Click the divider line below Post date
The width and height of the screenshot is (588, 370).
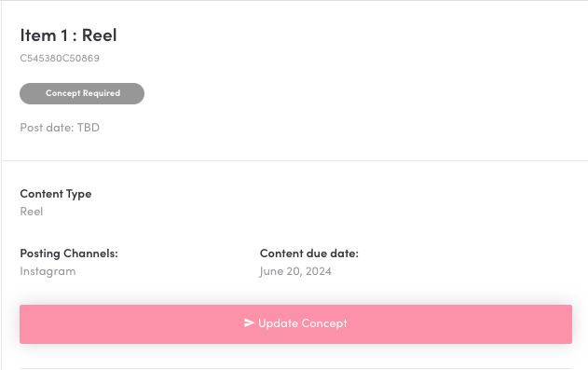pos(294,161)
